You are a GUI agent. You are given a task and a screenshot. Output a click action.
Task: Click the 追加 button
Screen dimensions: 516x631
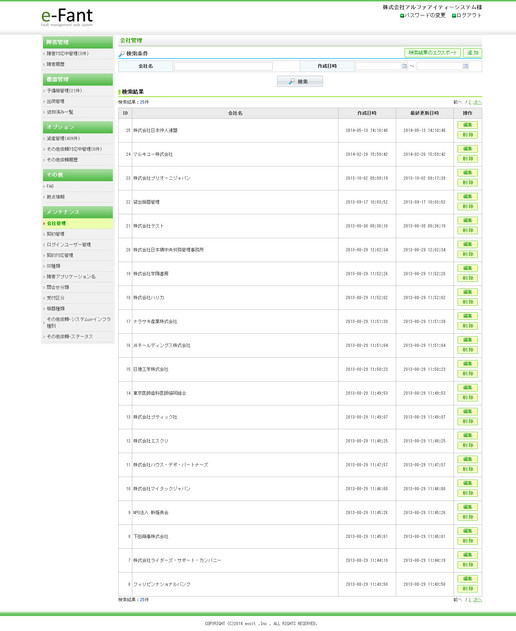473,53
